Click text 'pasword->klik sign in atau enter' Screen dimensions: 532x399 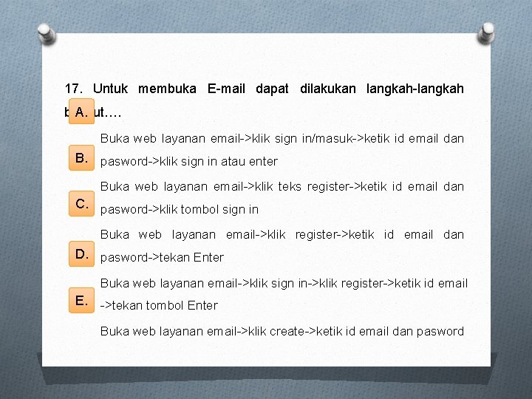click(x=189, y=162)
